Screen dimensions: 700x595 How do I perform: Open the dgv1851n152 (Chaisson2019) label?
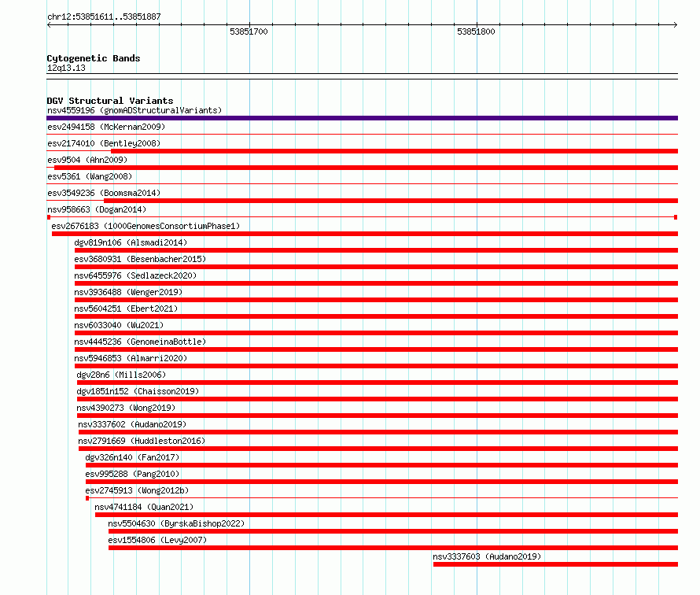point(138,391)
